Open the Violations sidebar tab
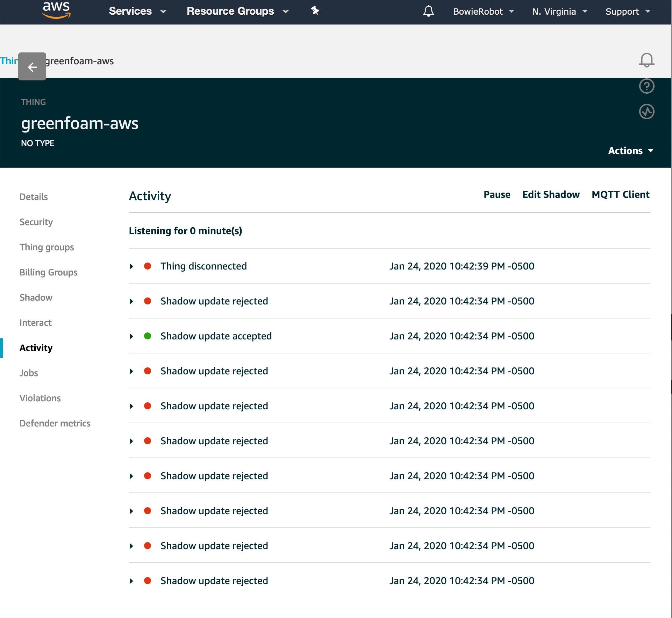 (40, 398)
